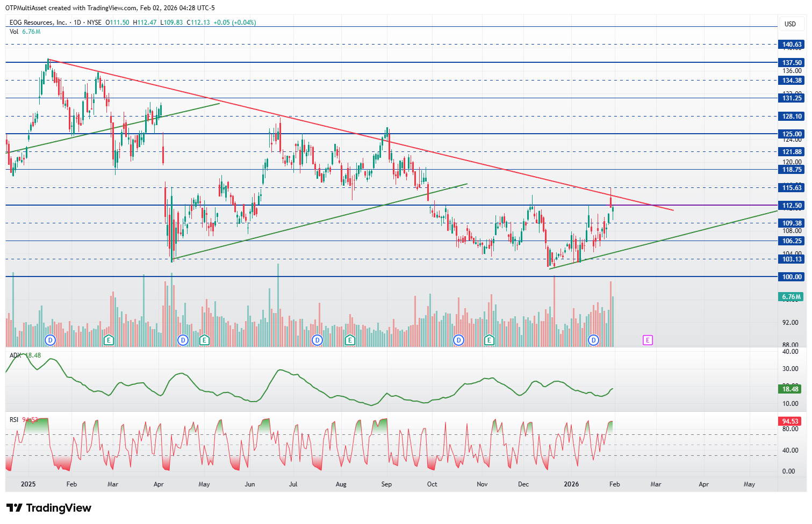
Task: Click the 0.00 tick on RSI axis
Action: click(789, 471)
